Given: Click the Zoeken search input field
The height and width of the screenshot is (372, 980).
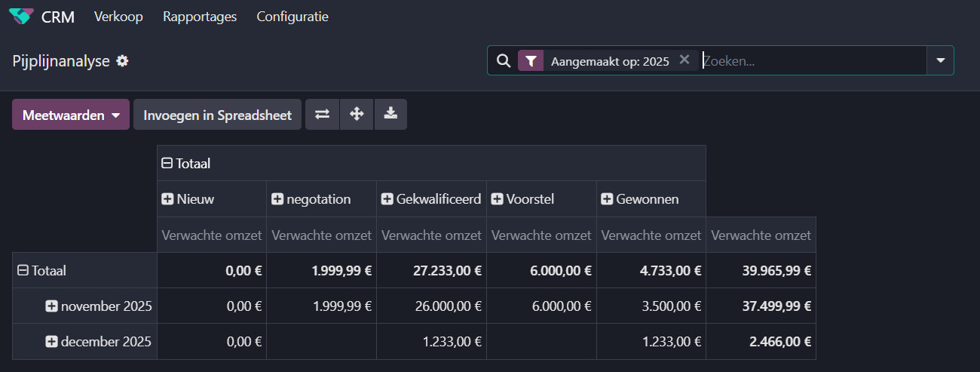Looking at the screenshot, I should click(x=810, y=61).
